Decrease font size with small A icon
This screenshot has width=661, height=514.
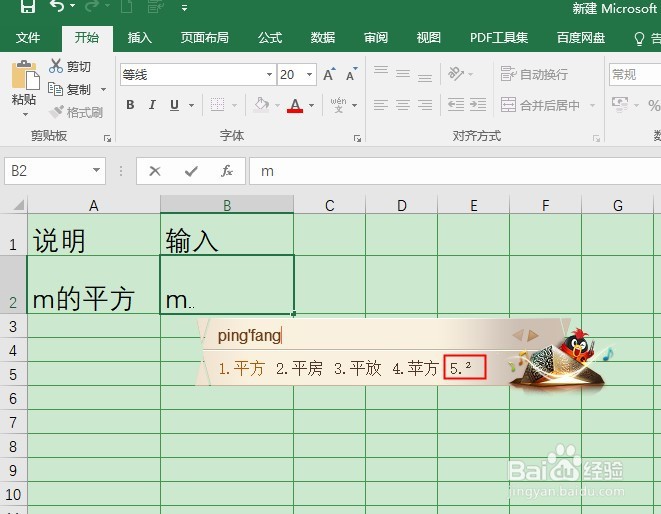(351, 74)
